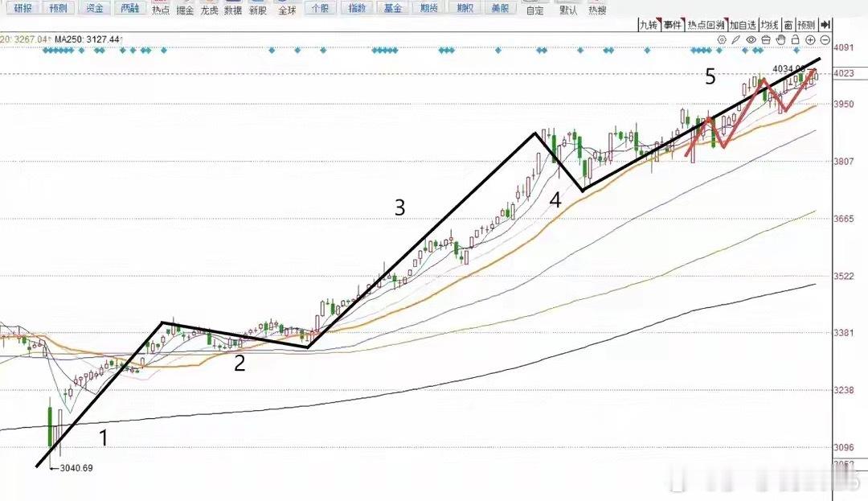This screenshot has height=501, width=868.
Task: Toggle the 九转 indicator on chart
Action: 649,25
